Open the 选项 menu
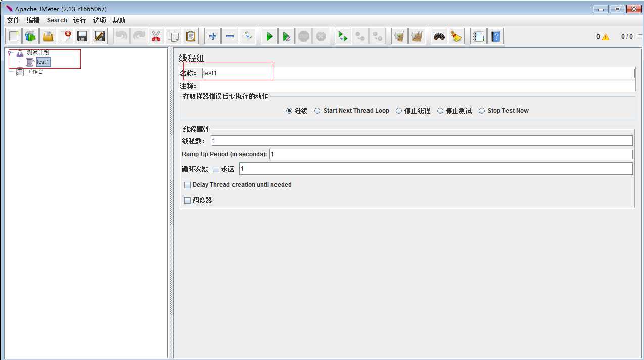The image size is (644, 360). (x=100, y=20)
